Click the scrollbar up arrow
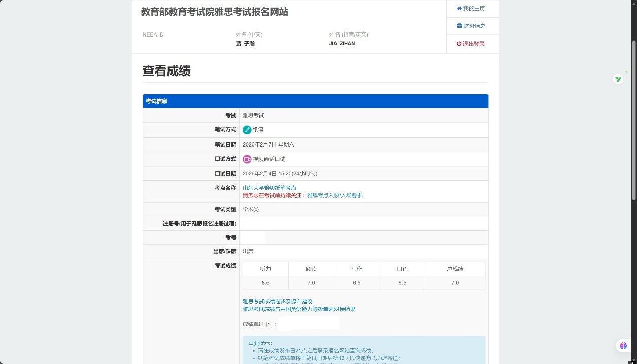 pyautogui.click(x=633, y=3)
